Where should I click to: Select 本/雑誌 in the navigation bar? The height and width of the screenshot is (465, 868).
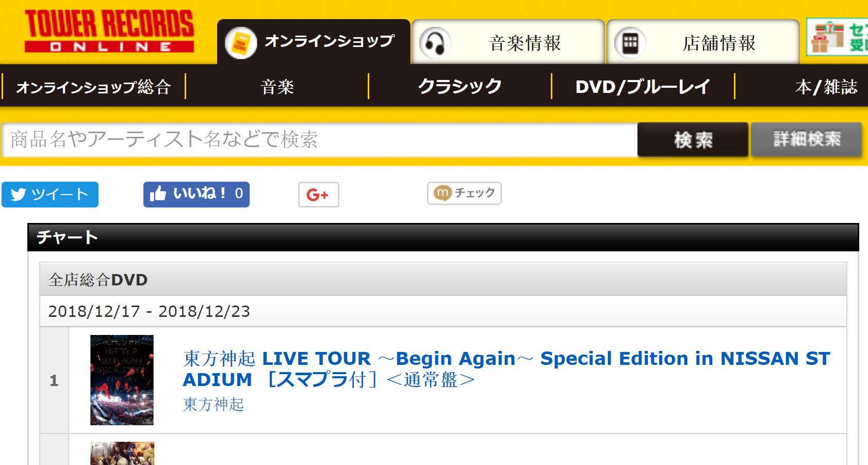(x=826, y=87)
